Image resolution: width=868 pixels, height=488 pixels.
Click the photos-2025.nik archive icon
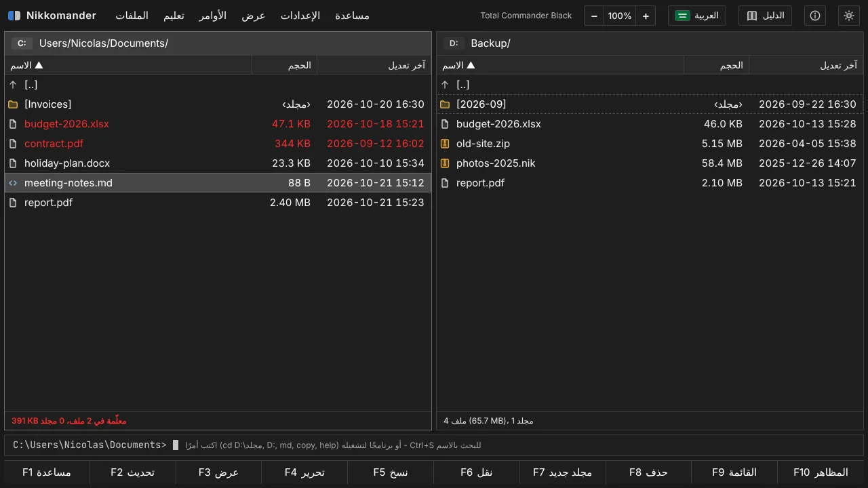click(445, 163)
